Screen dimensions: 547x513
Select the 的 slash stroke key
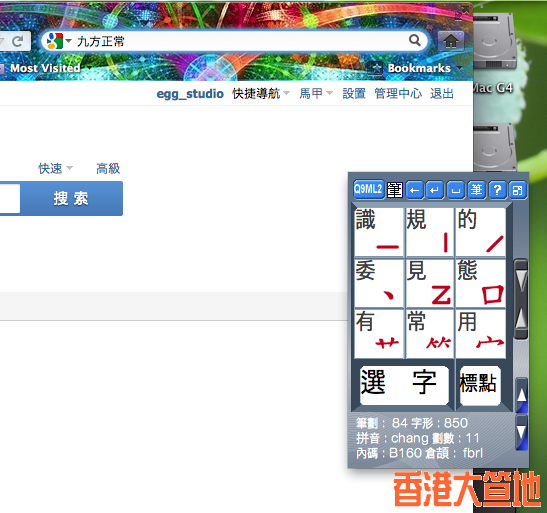point(481,232)
